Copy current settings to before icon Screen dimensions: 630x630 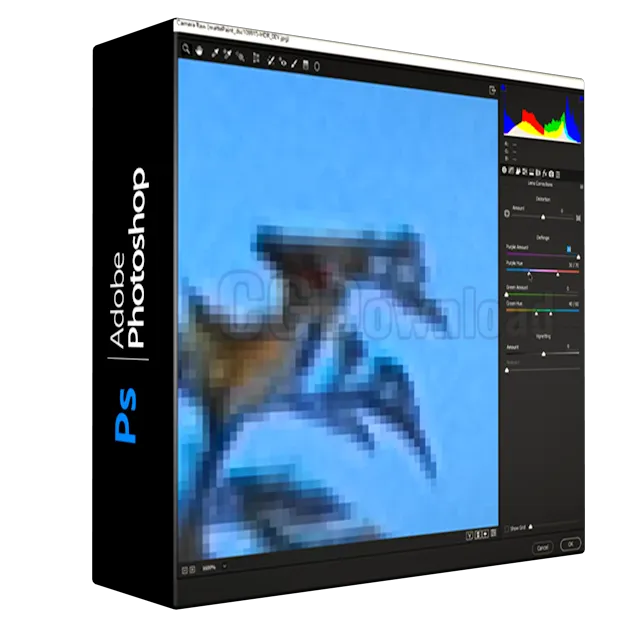[485, 534]
